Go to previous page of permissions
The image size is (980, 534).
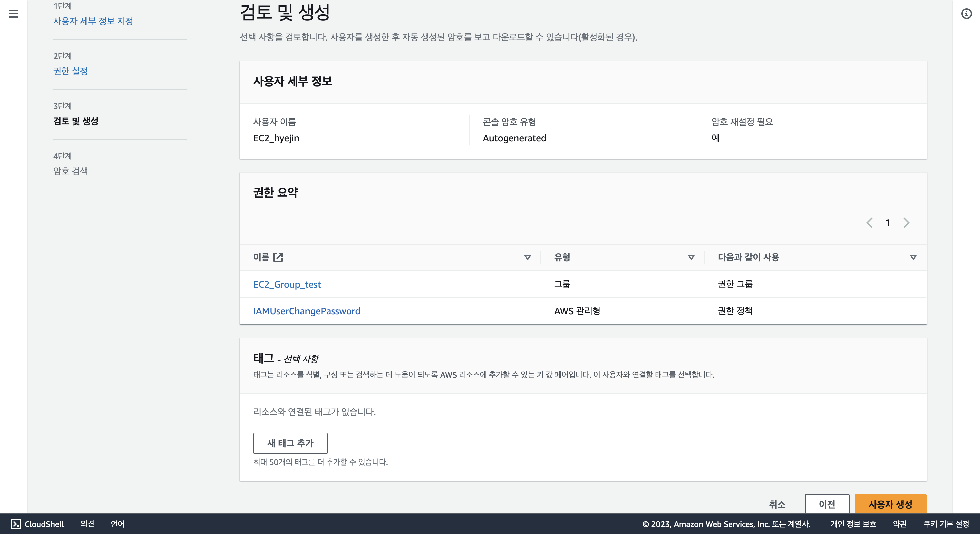[869, 223]
